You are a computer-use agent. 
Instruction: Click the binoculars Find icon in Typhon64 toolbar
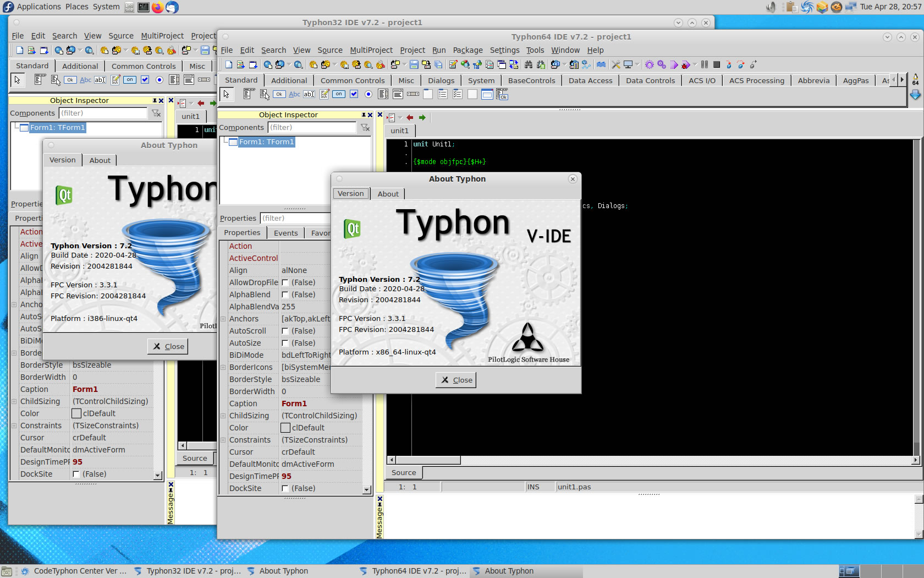point(529,64)
